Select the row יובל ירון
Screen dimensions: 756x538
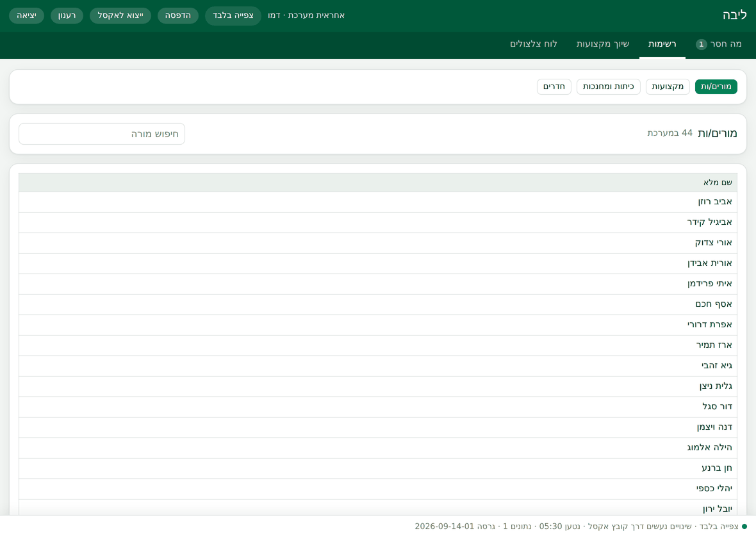coord(378,508)
